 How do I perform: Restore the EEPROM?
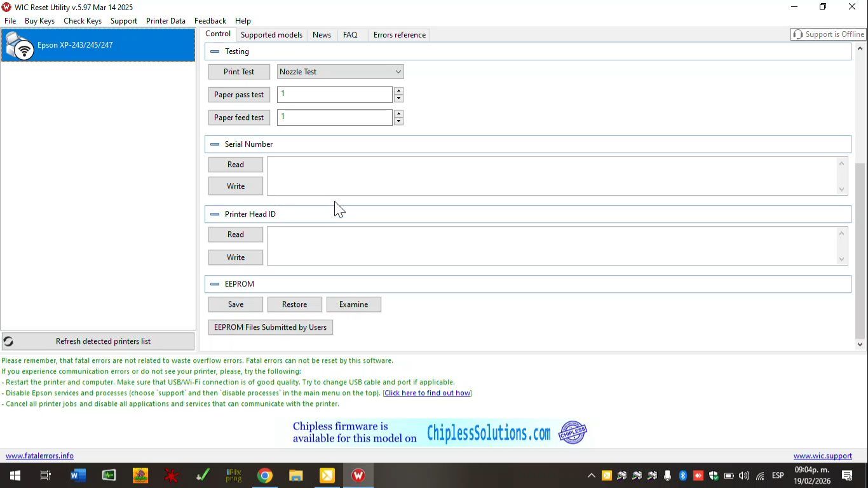(x=295, y=304)
